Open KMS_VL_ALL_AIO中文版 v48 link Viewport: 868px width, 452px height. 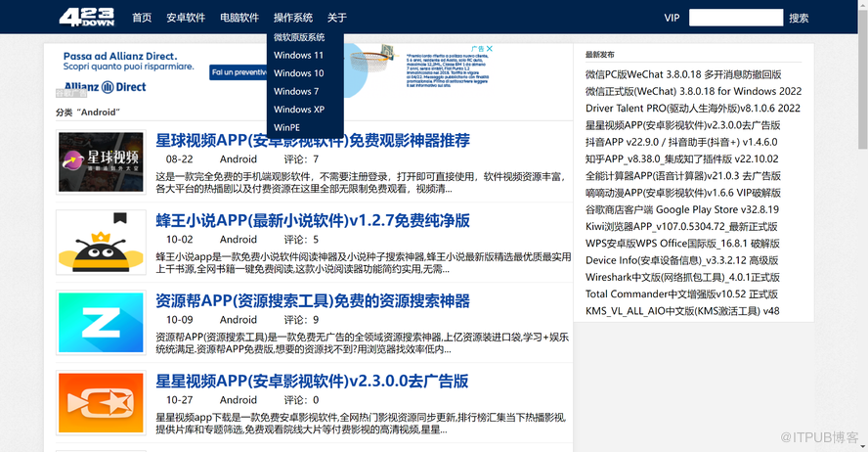[x=682, y=311]
